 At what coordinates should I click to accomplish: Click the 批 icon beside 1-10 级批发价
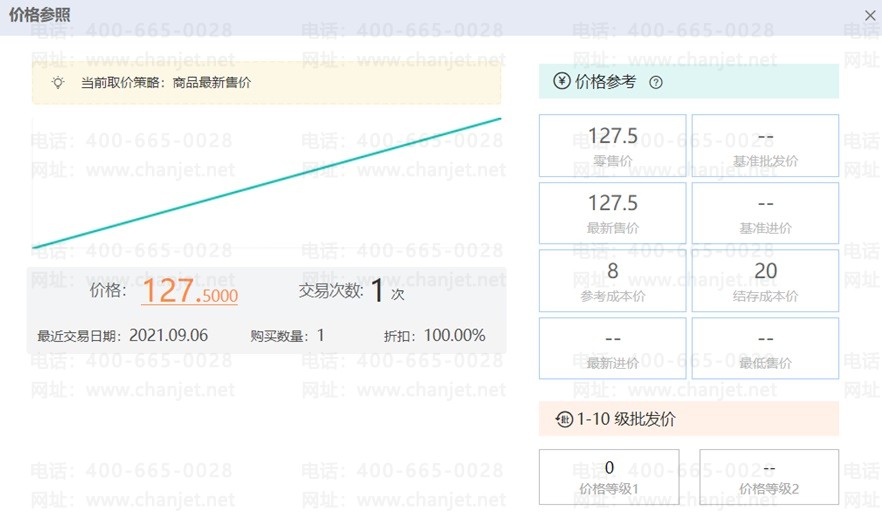[x=564, y=419]
